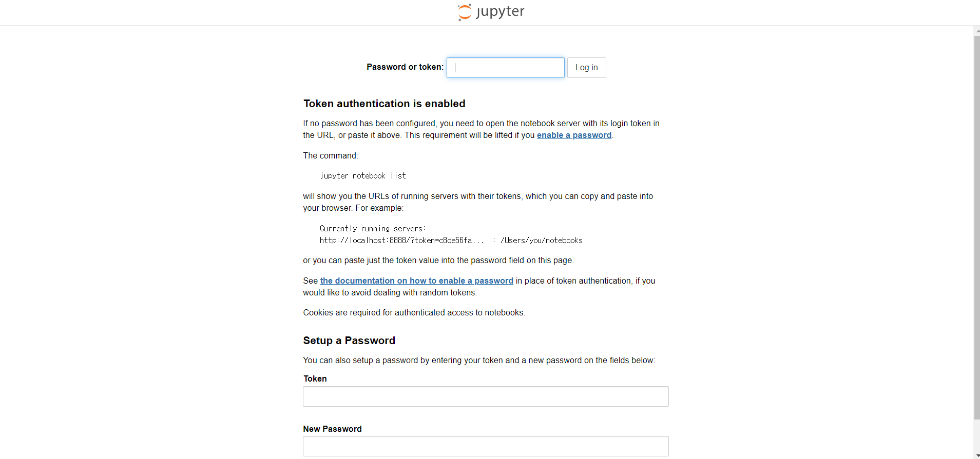This screenshot has height=459, width=980.
Task: Click the 'Token' field label
Action: (315, 379)
